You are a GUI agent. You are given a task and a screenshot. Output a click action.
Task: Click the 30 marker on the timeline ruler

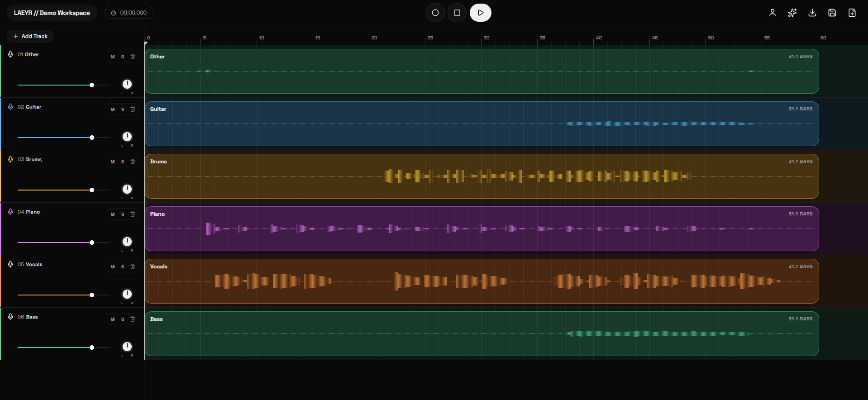[486, 38]
